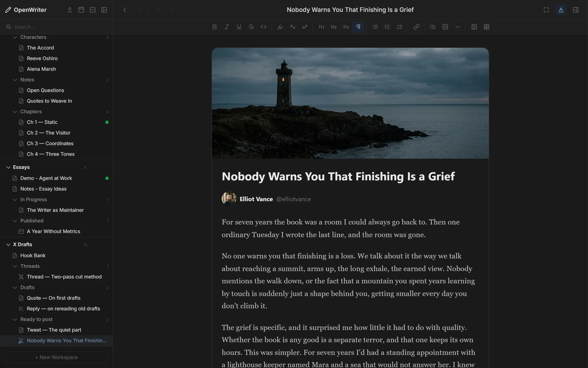Collapse the Ready to post folder

pyautogui.click(x=15, y=319)
